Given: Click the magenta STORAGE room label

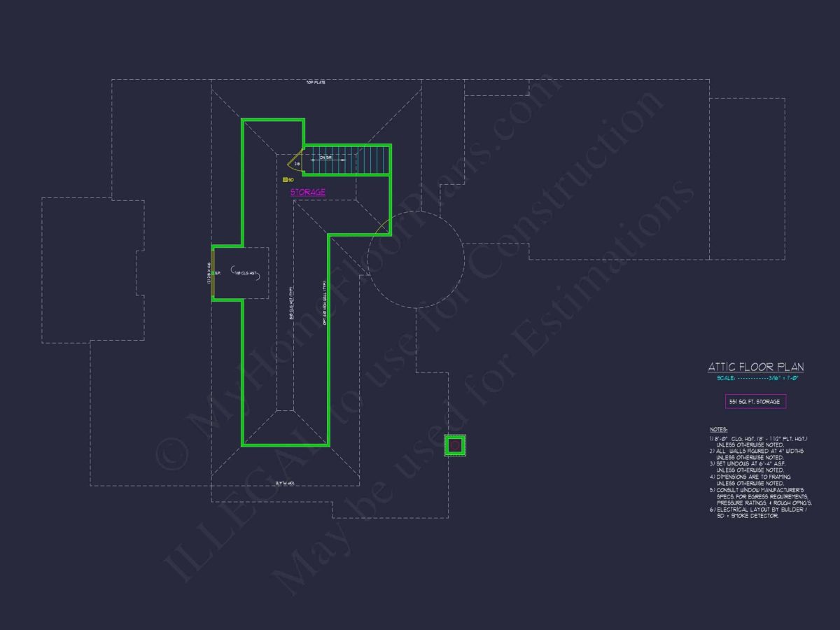Looking at the screenshot, I should tap(308, 192).
